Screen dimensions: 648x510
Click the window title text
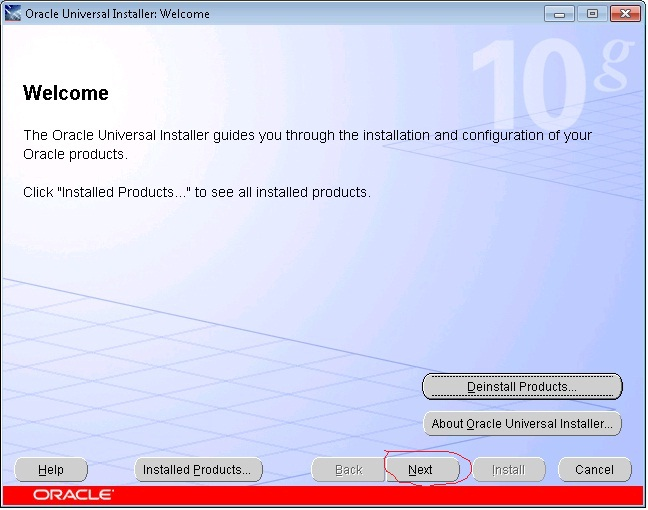coord(117,14)
